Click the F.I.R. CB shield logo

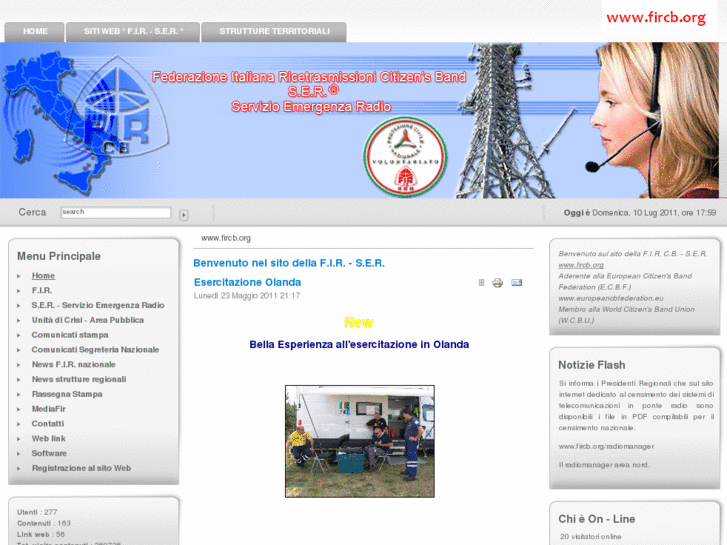[117, 108]
